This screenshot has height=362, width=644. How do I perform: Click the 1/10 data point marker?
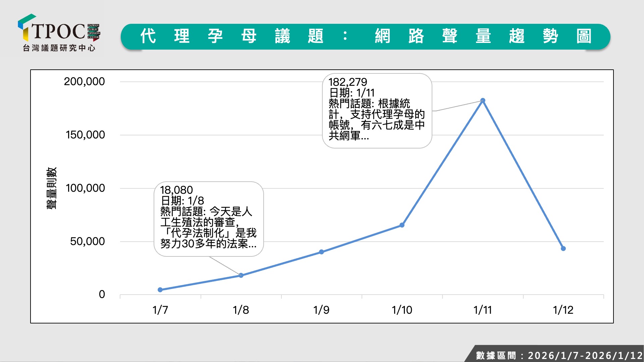(x=402, y=225)
